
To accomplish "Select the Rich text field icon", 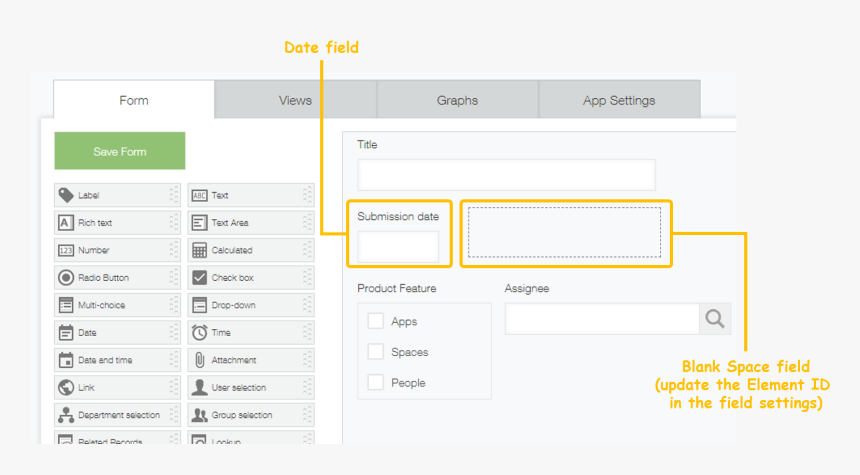I will [66, 223].
